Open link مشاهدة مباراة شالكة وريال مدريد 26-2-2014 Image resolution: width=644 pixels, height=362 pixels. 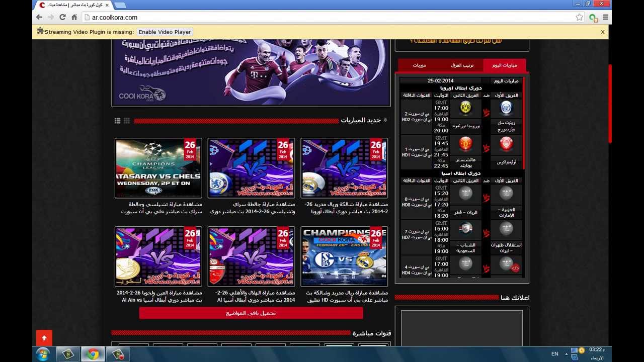point(346,208)
